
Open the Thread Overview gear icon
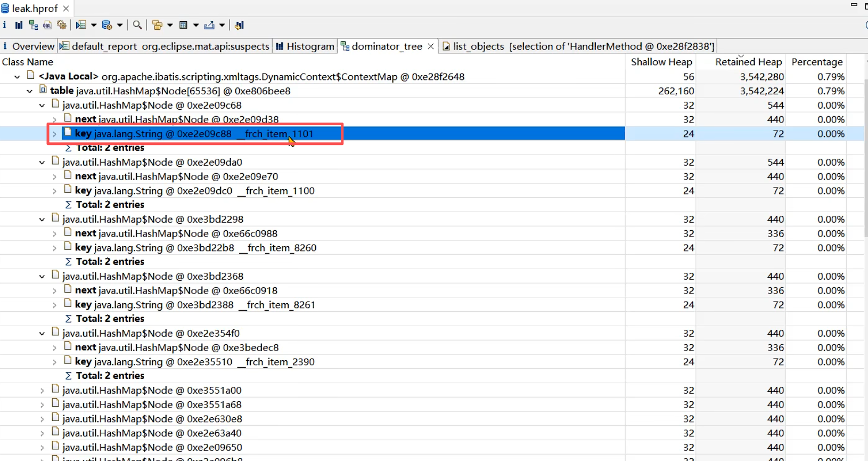[62, 25]
